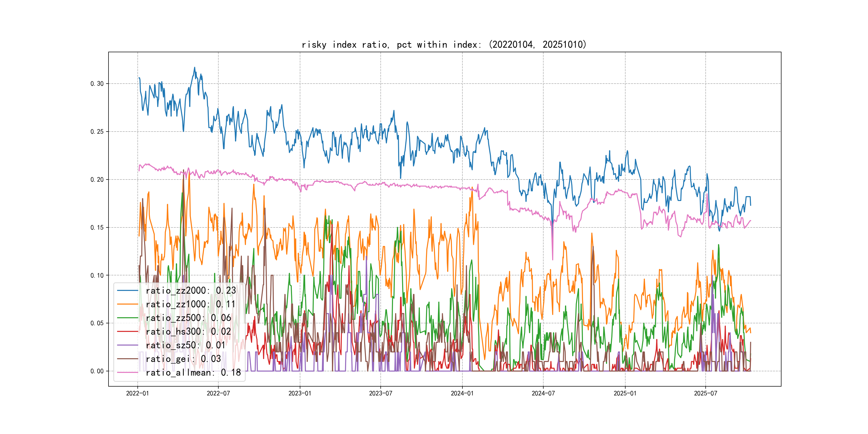Image resolution: width=868 pixels, height=434 pixels.
Task: Click the ratio_gei legend entry
Action: pos(183,359)
